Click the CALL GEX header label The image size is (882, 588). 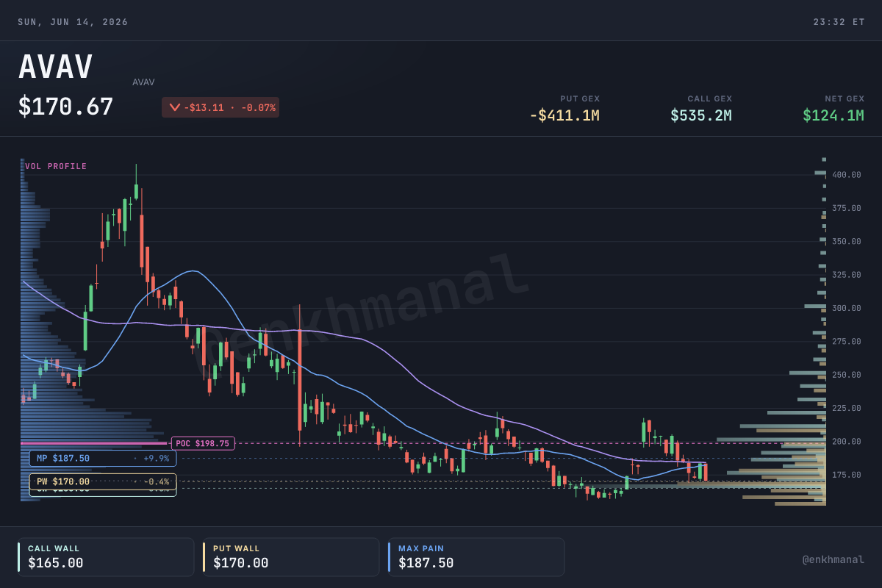coord(710,98)
